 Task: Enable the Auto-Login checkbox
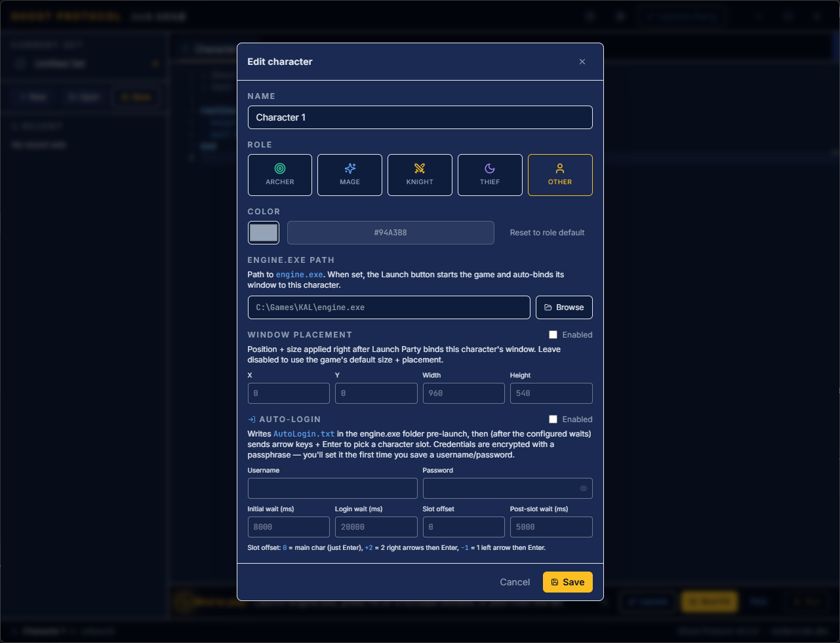click(x=553, y=419)
